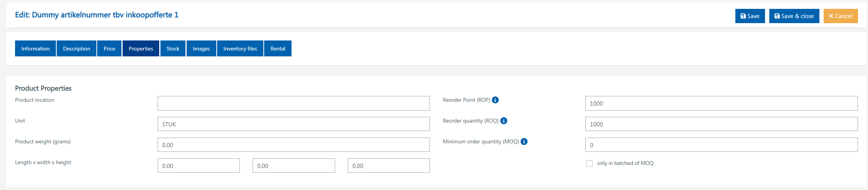Screen dimensions: 868x190
Task: Open the Stock tab
Action: tap(173, 49)
